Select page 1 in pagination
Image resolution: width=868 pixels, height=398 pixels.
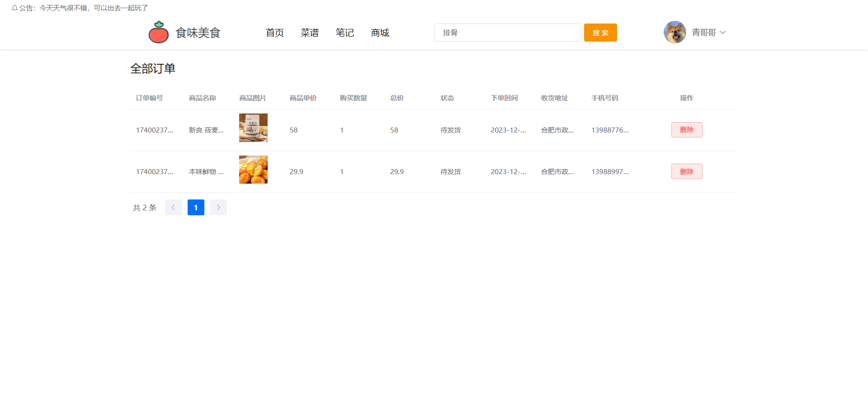pos(196,208)
